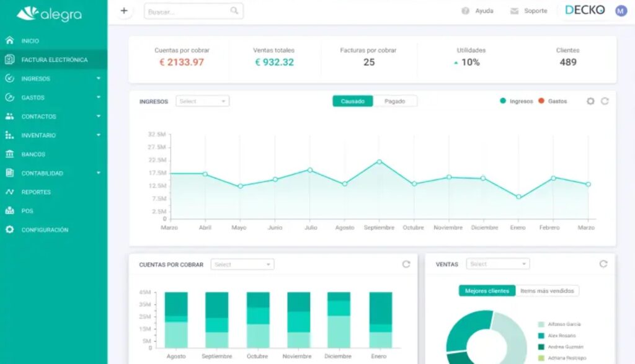The width and height of the screenshot is (635, 364).
Task: Click the Ayuda help icon
Action: [465, 11]
